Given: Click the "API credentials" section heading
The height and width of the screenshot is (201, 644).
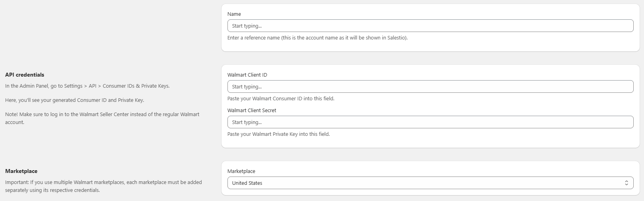Looking at the screenshot, I should tap(25, 75).
